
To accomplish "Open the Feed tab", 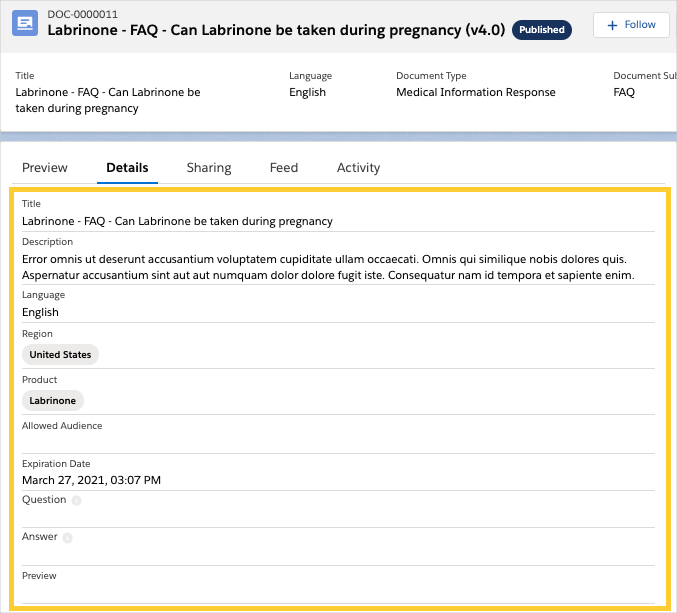I will pyautogui.click(x=284, y=168).
